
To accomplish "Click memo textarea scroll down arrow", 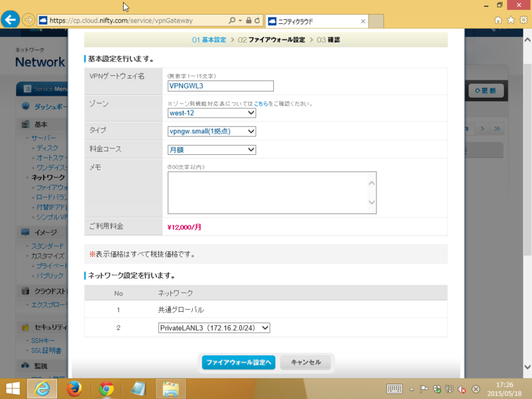I will click(x=372, y=202).
